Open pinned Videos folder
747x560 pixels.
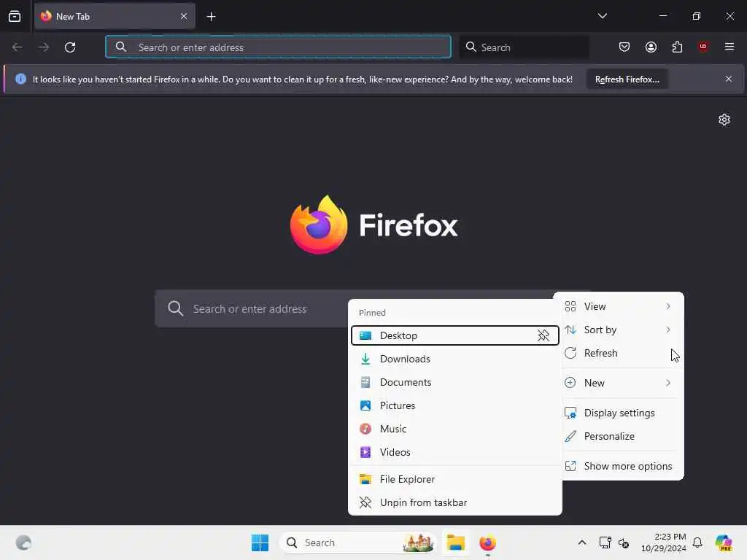(x=455, y=452)
